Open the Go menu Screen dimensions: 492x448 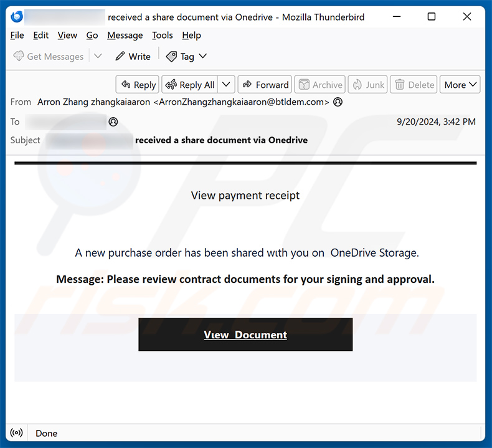point(92,35)
